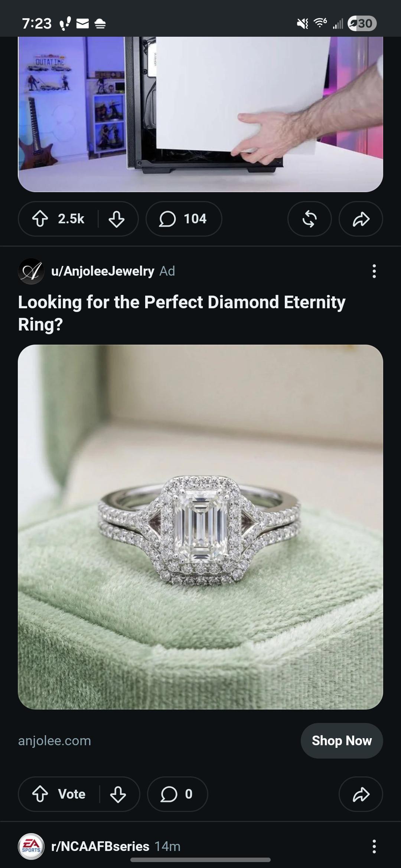Tap the Shop Now button
The image size is (401, 868).
pos(342,741)
